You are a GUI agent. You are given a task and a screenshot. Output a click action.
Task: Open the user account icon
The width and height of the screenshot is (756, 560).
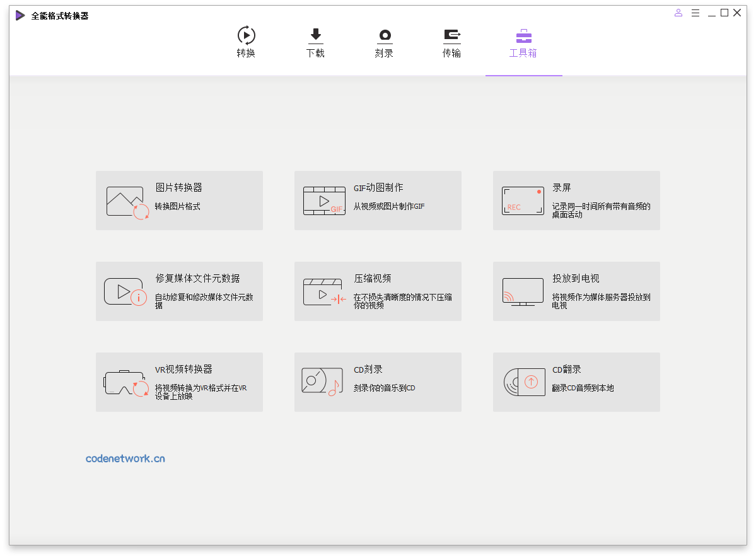[678, 12]
